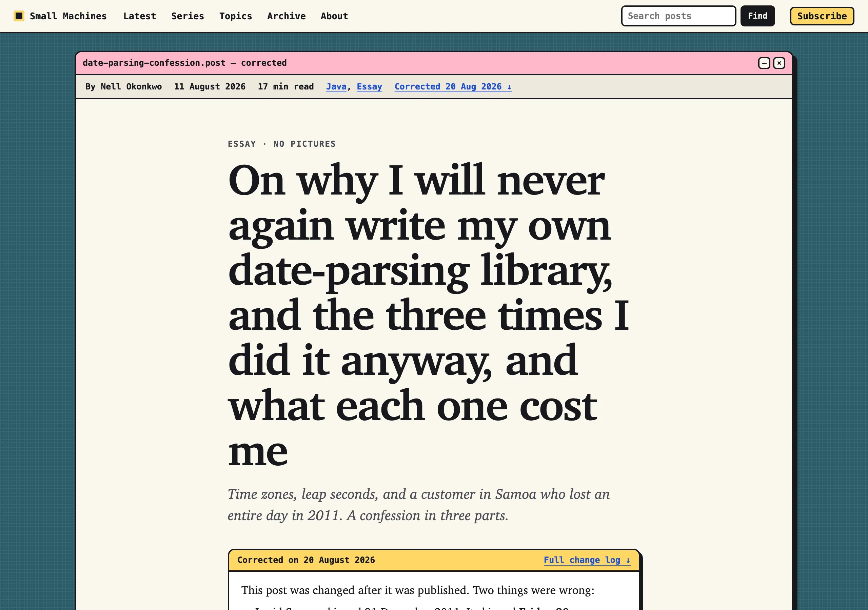
Task: Click the essay headline text
Action: 429,314
